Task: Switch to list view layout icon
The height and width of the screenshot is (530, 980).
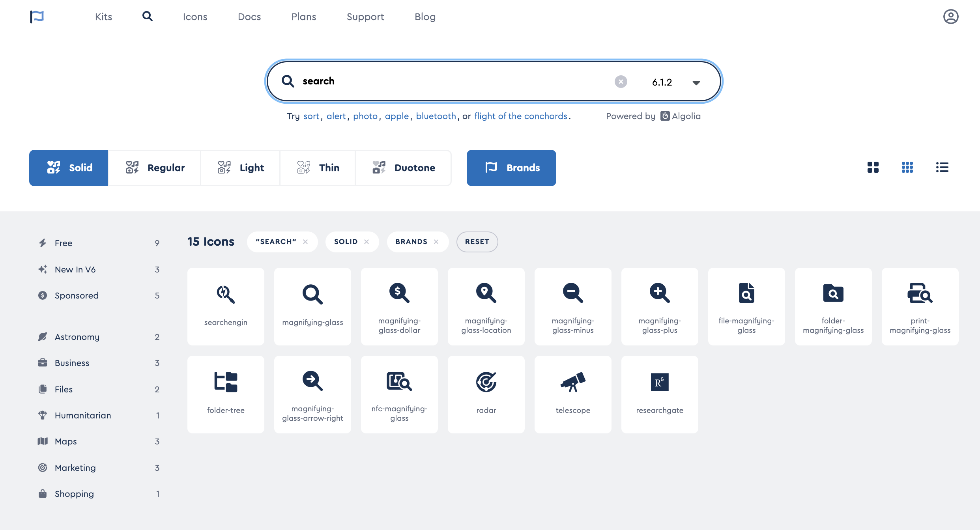Action: (x=942, y=167)
